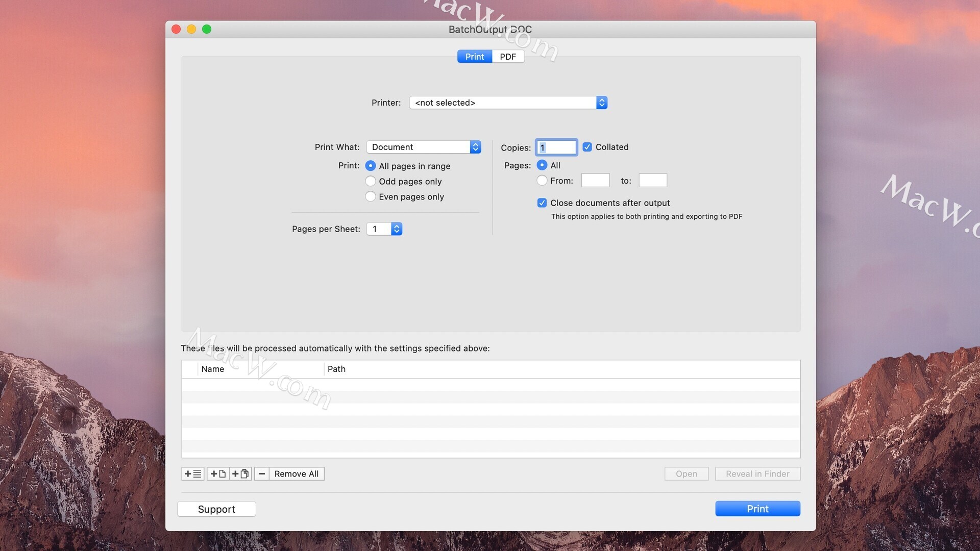Click the blue Print button
Screen dimensions: 980x551
click(x=757, y=509)
